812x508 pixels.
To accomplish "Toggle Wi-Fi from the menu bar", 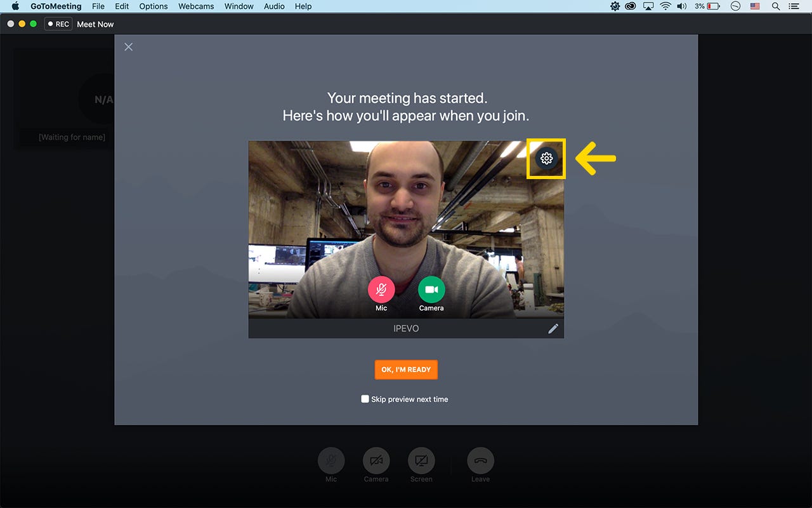I will [665, 6].
